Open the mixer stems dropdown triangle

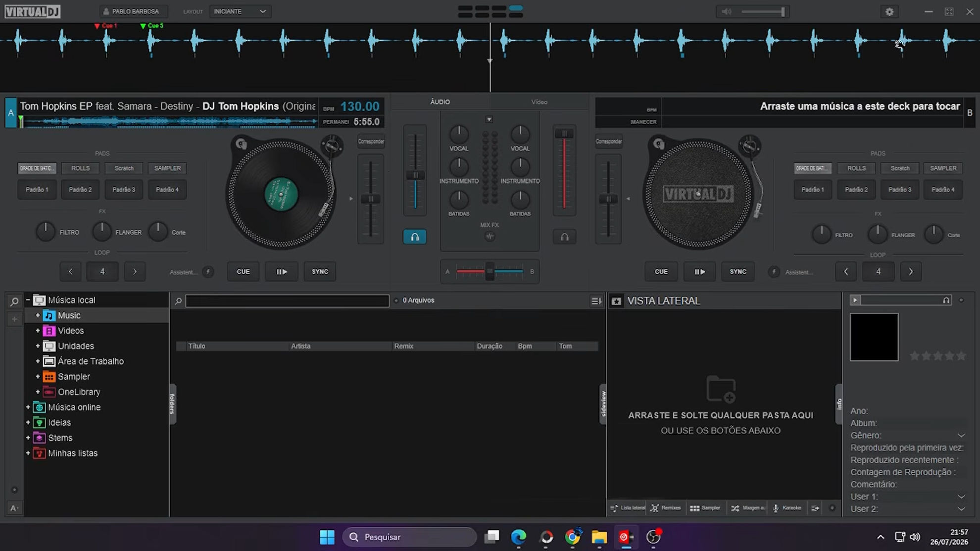coord(489,119)
